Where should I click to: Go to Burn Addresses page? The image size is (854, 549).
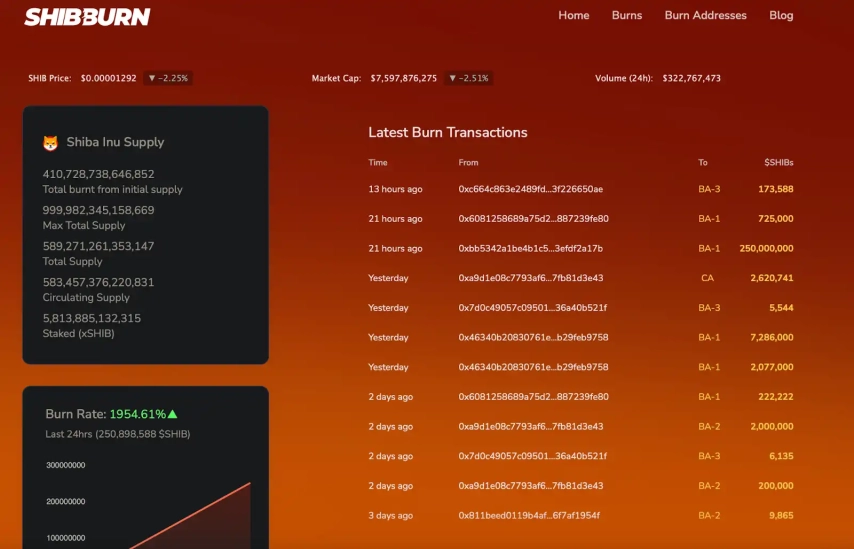tap(705, 15)
